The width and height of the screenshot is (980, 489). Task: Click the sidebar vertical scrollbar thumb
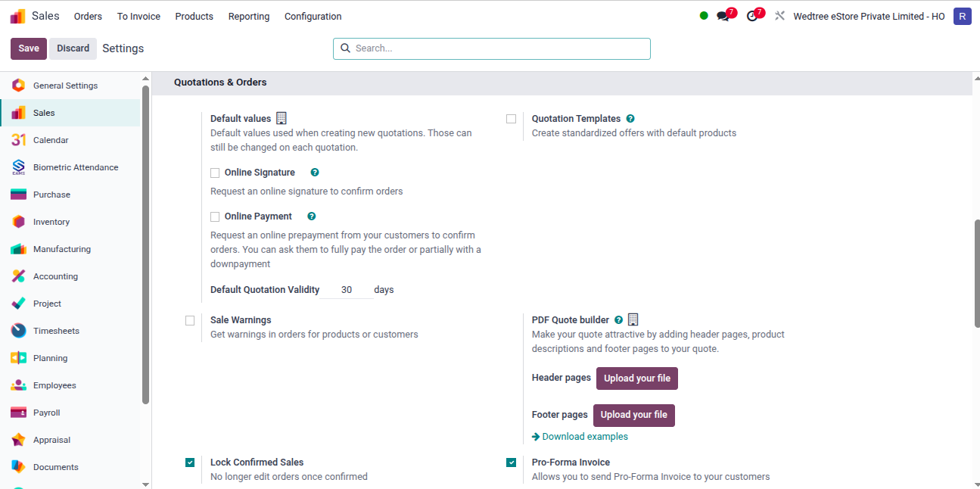click(145, 244)
